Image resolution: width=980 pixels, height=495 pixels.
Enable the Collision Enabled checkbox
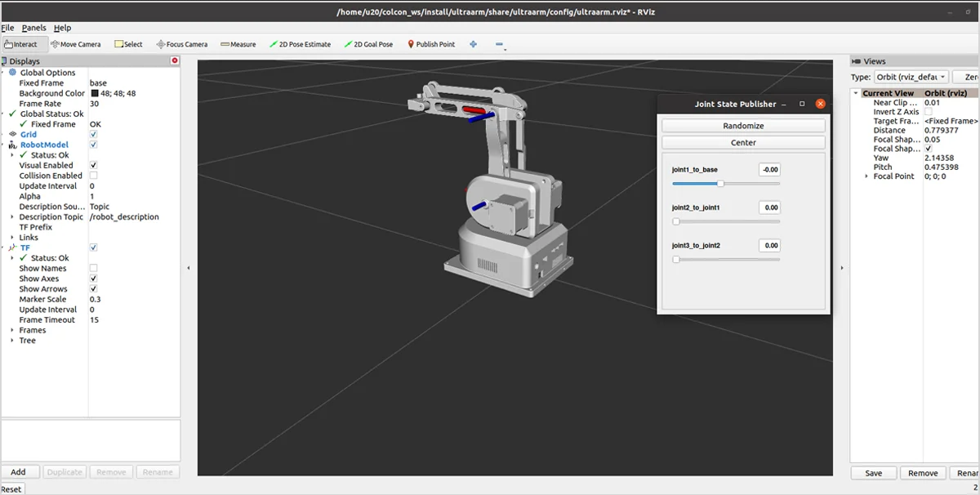tap(93, 176)
